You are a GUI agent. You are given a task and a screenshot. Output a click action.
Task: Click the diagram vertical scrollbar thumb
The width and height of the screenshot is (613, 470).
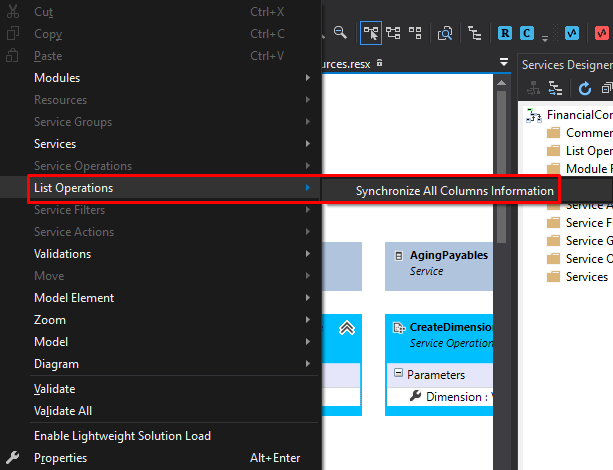[x=502, y=167]
